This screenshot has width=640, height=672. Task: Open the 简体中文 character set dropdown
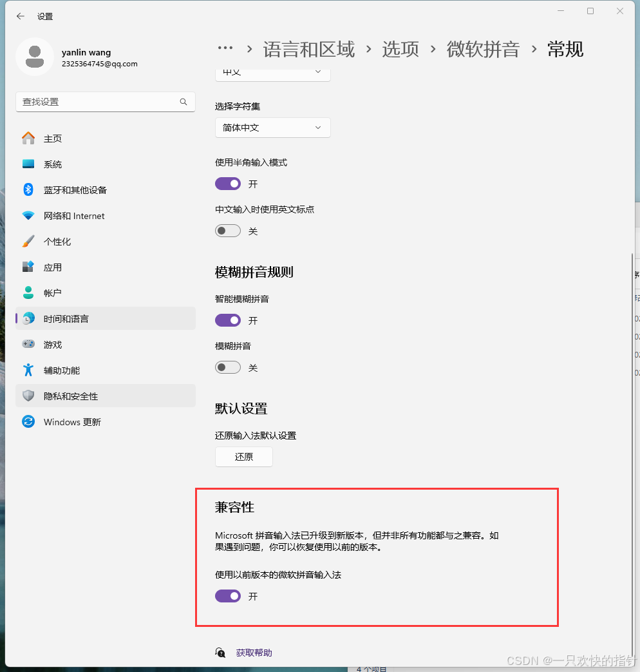272,128
